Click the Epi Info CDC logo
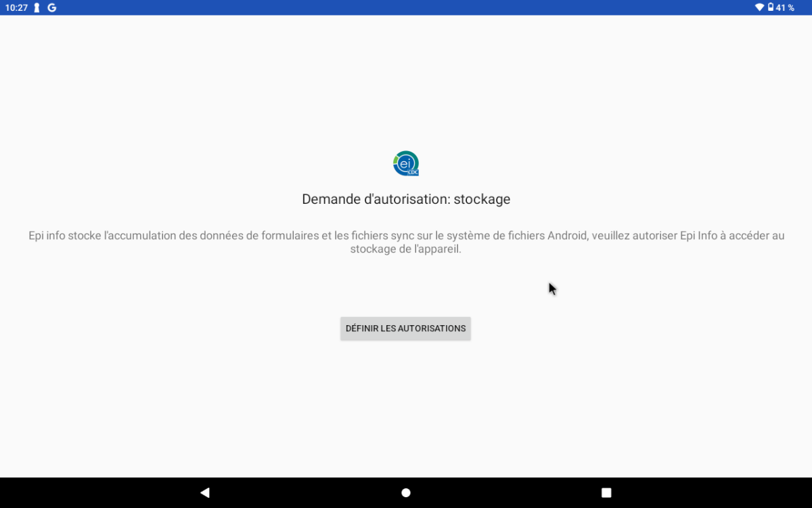The height and width of the screenshot is (508, 812). (x=406, y=164)
